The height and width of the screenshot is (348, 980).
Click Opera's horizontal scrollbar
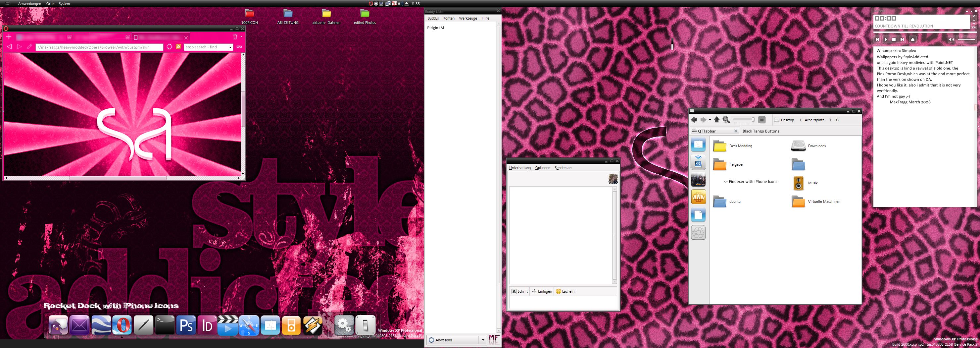[122, 178]
